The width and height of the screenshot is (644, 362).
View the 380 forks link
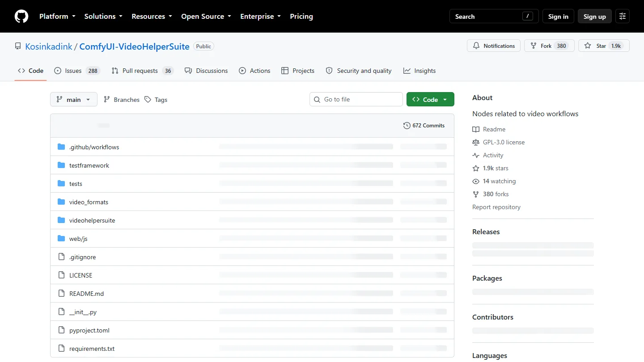pyautogui.click(x=491, y=194)
